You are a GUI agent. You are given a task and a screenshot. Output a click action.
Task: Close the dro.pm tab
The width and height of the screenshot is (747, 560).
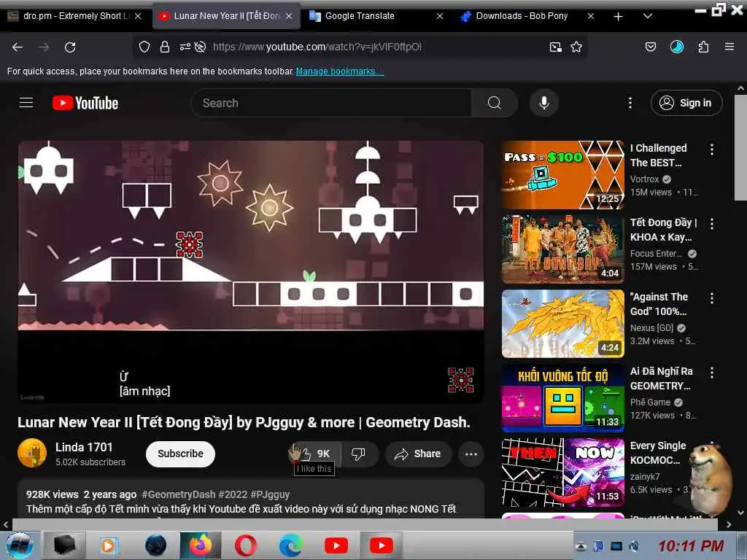pyautogui.click(x=138, y=16)
